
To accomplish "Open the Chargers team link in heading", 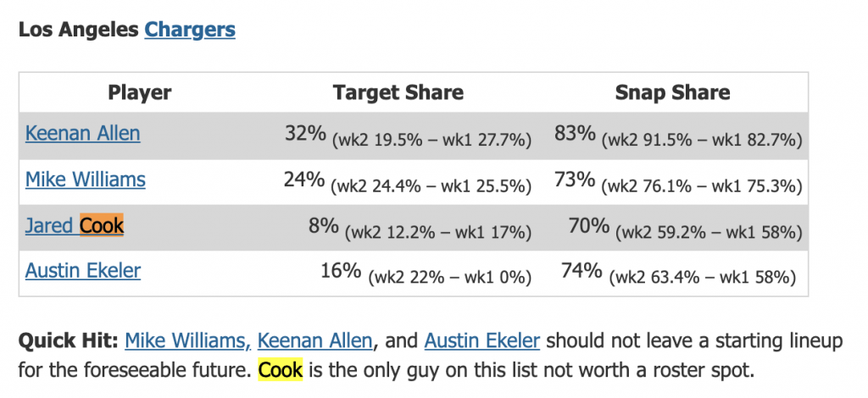I will point(189,30).
